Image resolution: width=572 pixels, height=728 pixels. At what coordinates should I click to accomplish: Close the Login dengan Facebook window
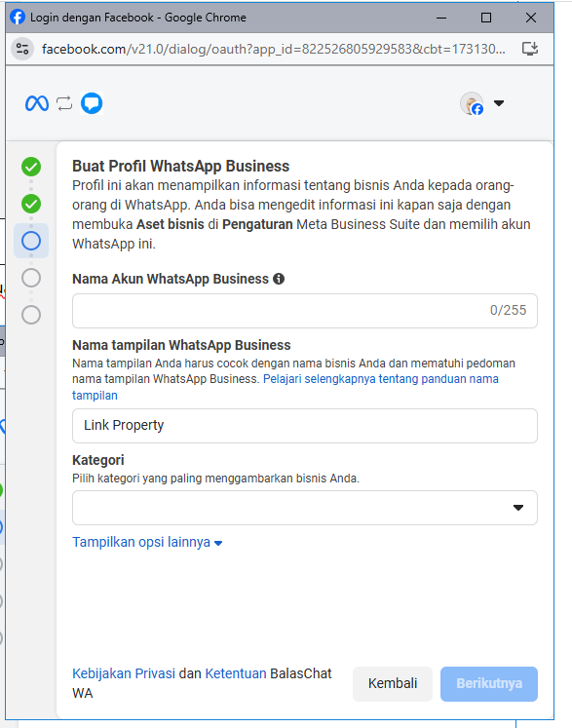coord(531,18)
